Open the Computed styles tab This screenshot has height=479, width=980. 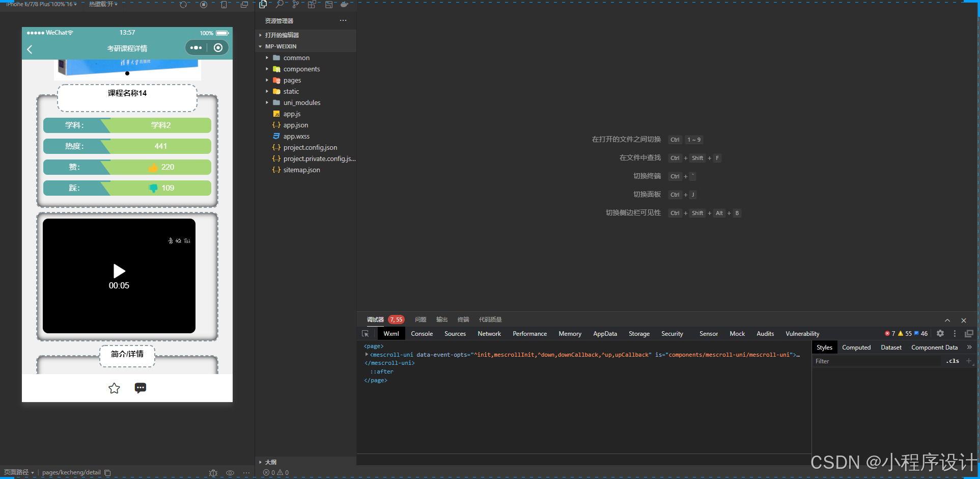click(856, 348)
